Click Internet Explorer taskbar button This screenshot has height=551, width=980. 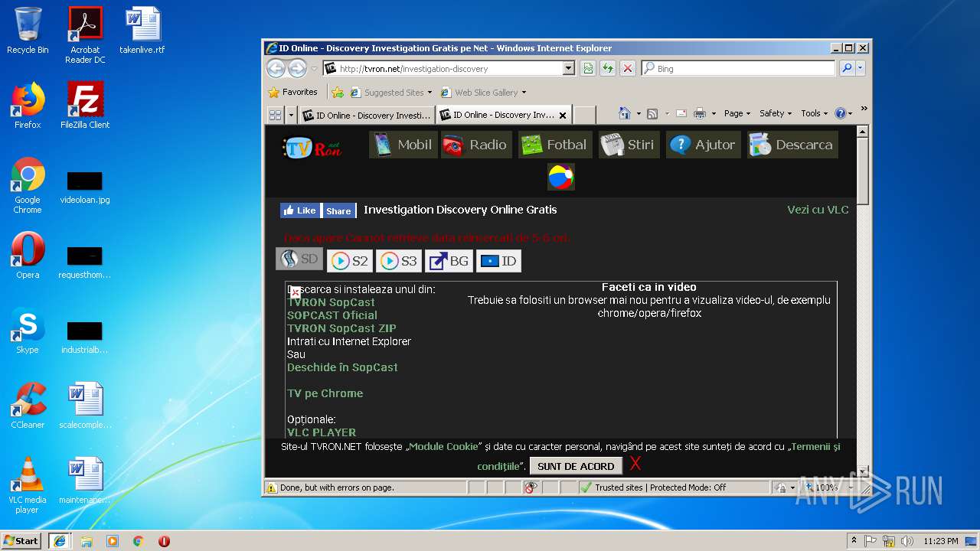[x=60, y=541]
